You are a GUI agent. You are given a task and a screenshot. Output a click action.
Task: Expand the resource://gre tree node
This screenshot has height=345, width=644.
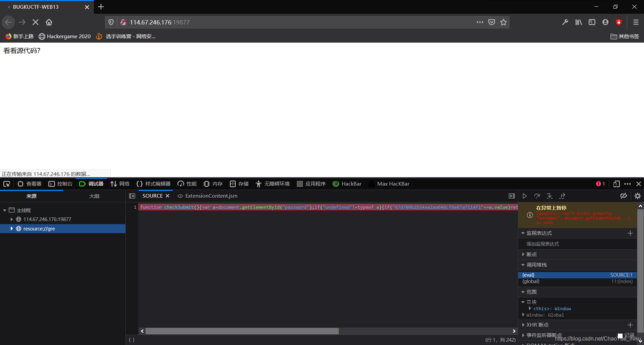coord(12,228)
